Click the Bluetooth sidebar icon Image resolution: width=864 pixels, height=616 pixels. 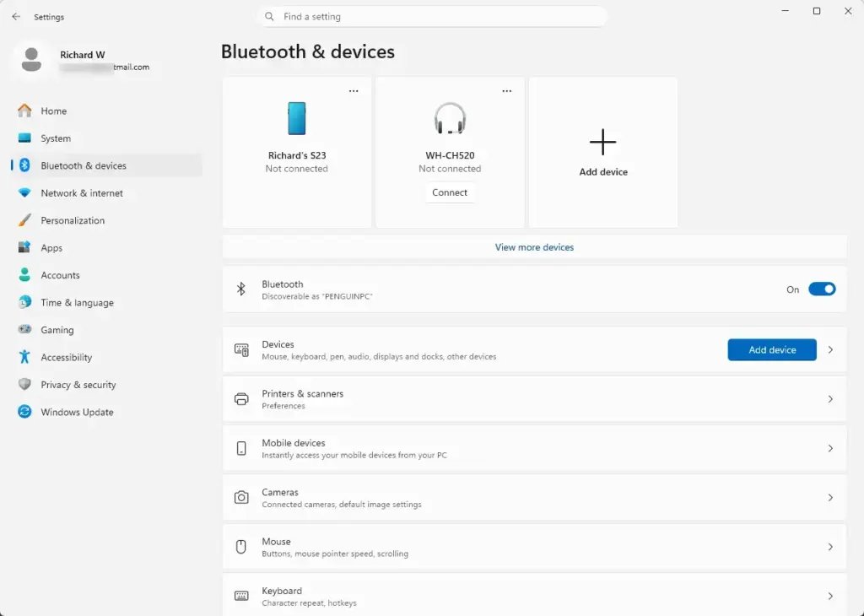(24, 165)
